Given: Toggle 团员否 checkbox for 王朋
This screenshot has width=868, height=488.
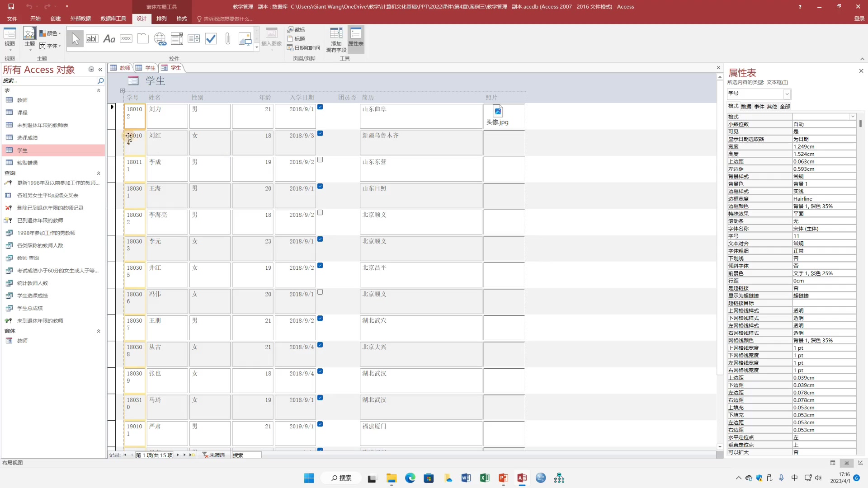Looking at the screenshot, I should (x=320, y=319).
